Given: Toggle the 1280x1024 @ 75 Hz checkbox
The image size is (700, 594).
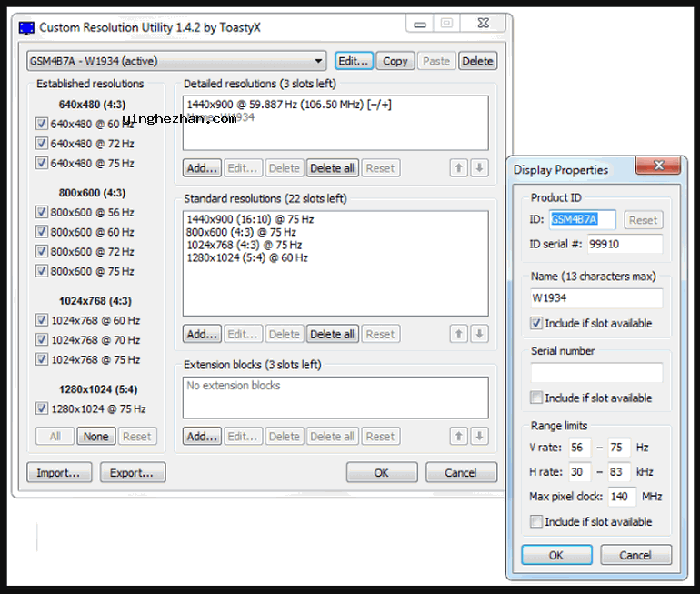Looking at the screenshot, I should [x=41, y=408].
